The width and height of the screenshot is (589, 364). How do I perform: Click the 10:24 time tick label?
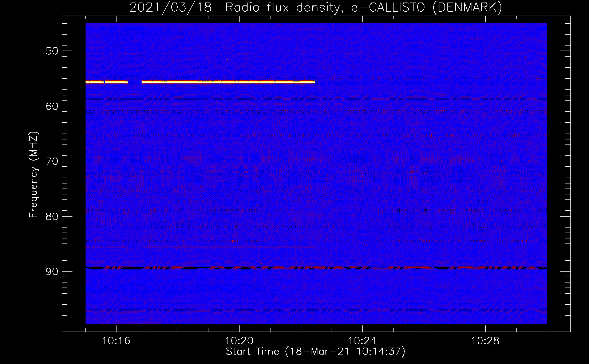(x=362, y=341)
